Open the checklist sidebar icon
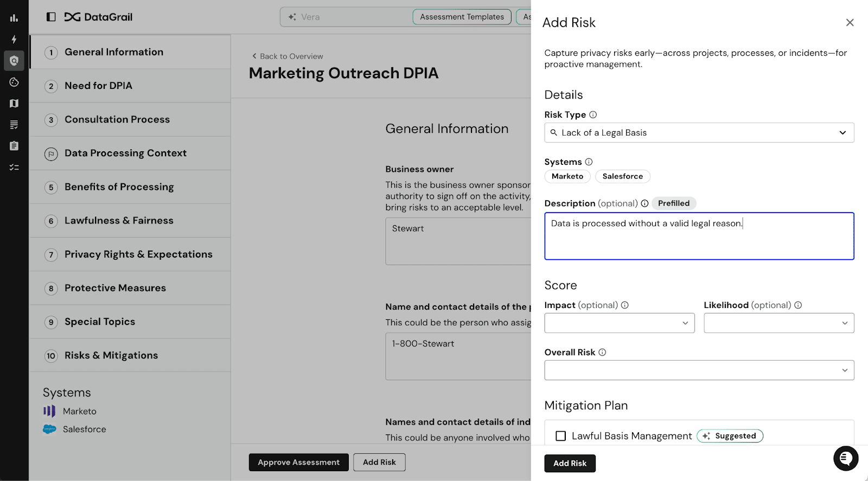 14,168
